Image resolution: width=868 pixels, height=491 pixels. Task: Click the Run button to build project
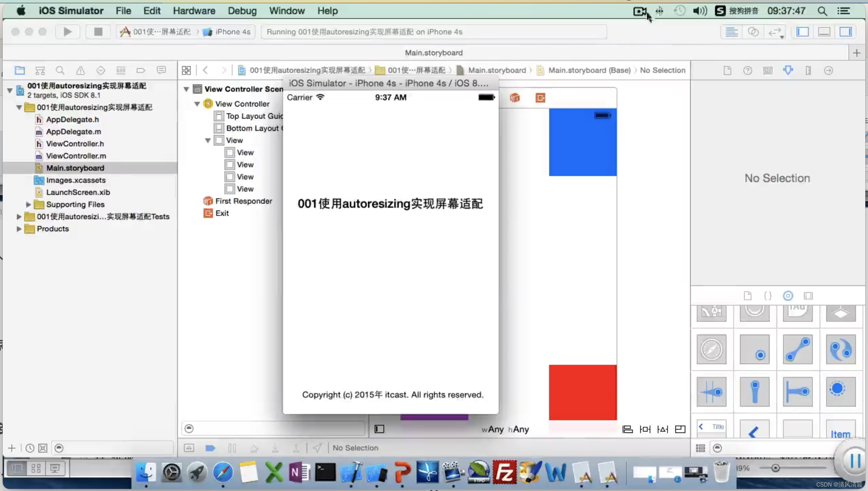click(67, 32)
